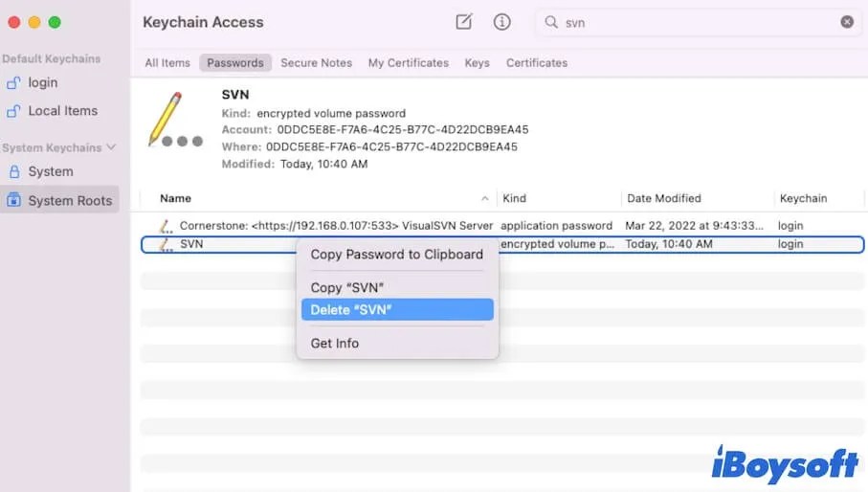Click the search magnifier icon
The image size is (868, 492).
click(551, 22)
